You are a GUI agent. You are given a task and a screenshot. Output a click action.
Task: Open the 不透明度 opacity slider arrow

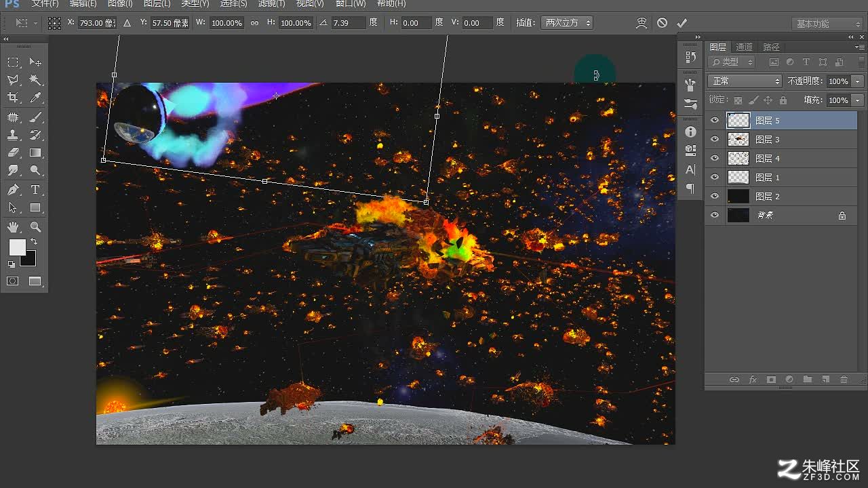pos(858,81)
